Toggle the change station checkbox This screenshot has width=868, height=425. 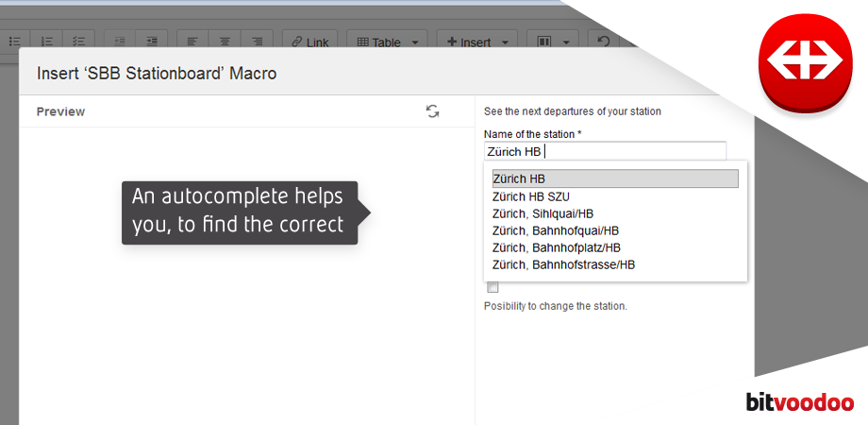pos(492,287)
